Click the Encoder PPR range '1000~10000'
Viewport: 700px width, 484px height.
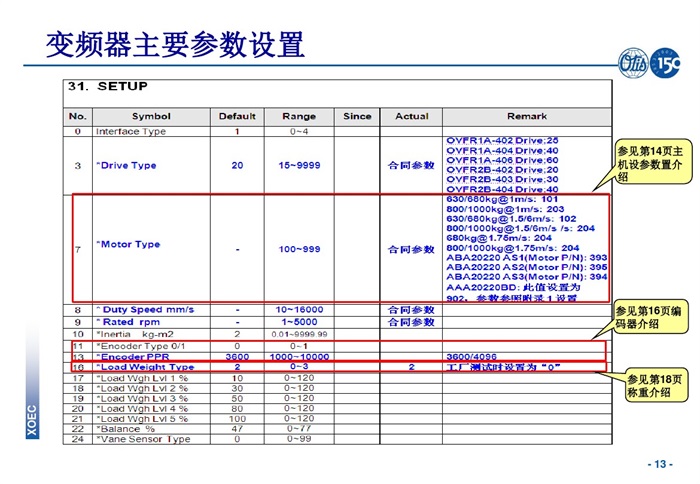pos(299,357)
